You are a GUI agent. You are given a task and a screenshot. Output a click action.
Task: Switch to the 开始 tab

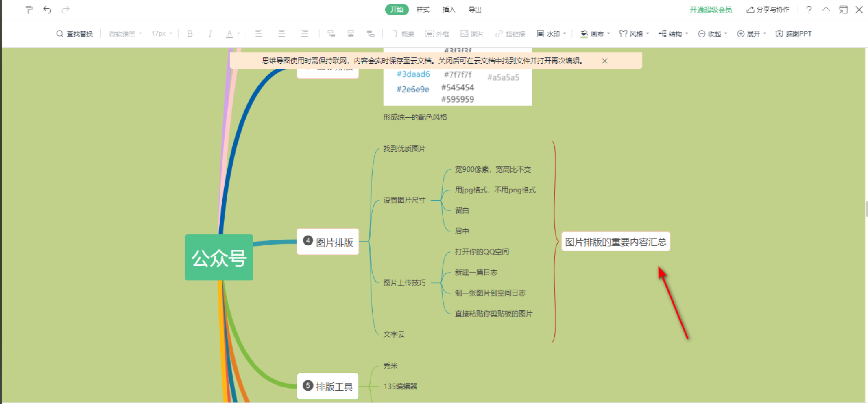397,10
